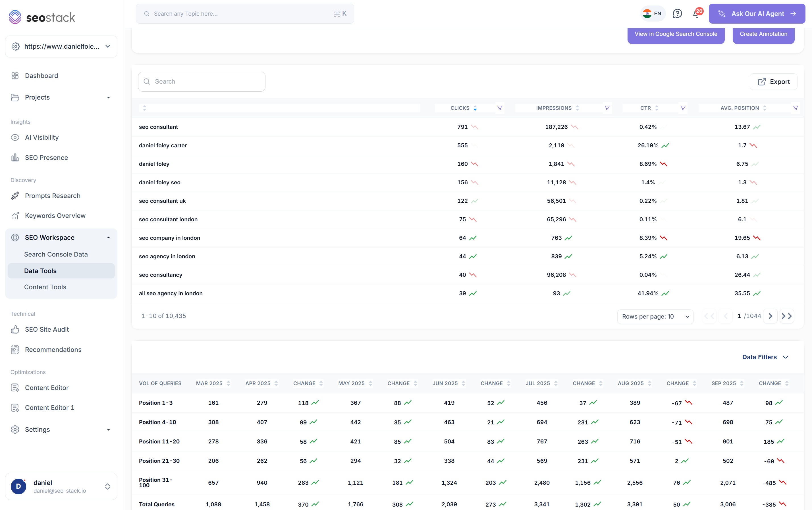The image size is (812, 510).
Task: Select Data Tools menu item
Action: point(61,271)
